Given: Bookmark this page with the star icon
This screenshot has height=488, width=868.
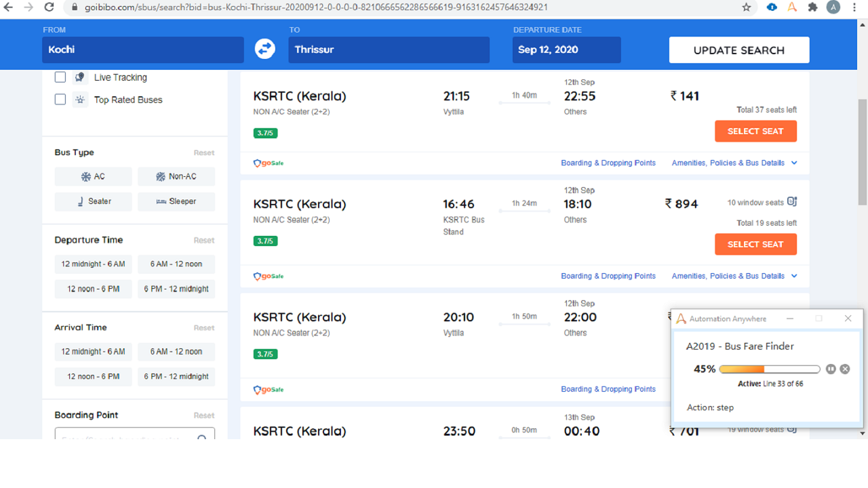Looking at the screenshot, I should click(x=747, y=7).
